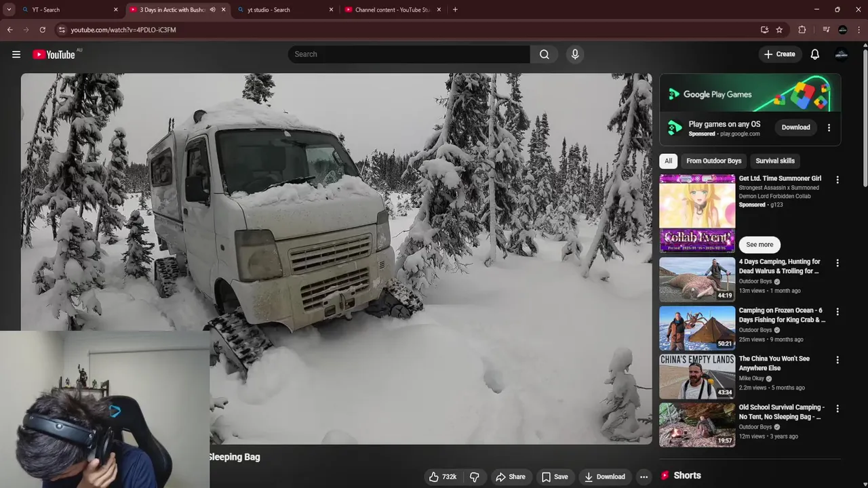The height and width of the screenshot is (488, 868).
Task: Open Chrome three-dot menu
Action: [x=859, y=30]
